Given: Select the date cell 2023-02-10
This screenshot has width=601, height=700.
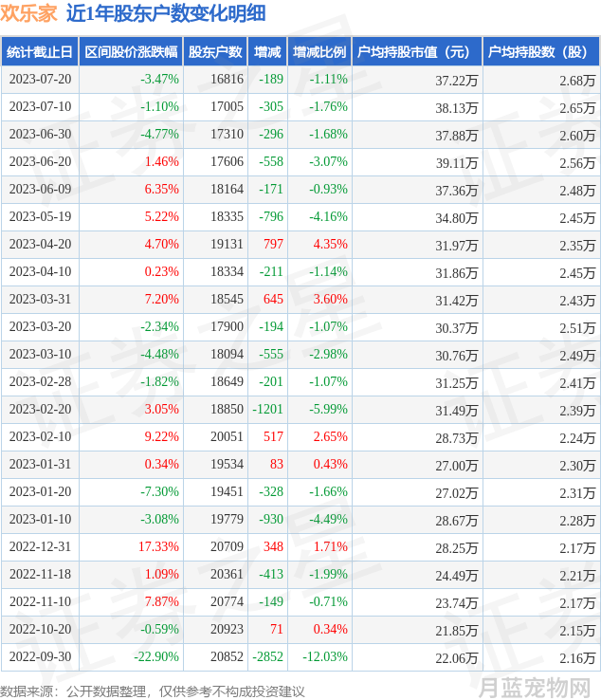Looking at the screenshot, I should click(x=40, y=436).
